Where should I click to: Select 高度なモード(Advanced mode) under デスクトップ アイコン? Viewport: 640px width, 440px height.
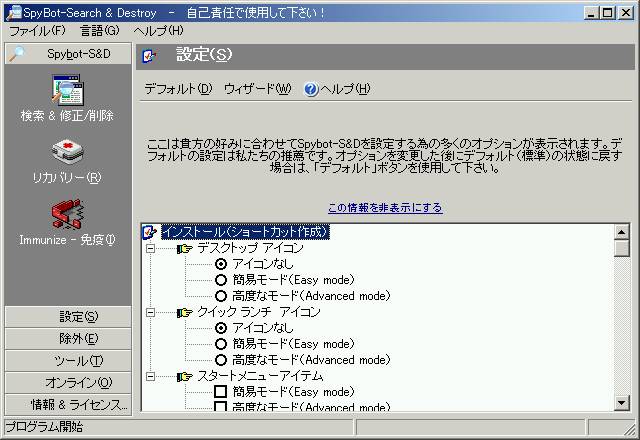click(221, 296)
